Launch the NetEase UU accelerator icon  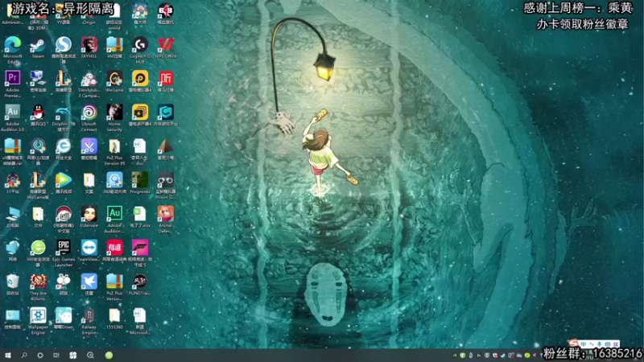pyautogui.click(x=38, y=146)
